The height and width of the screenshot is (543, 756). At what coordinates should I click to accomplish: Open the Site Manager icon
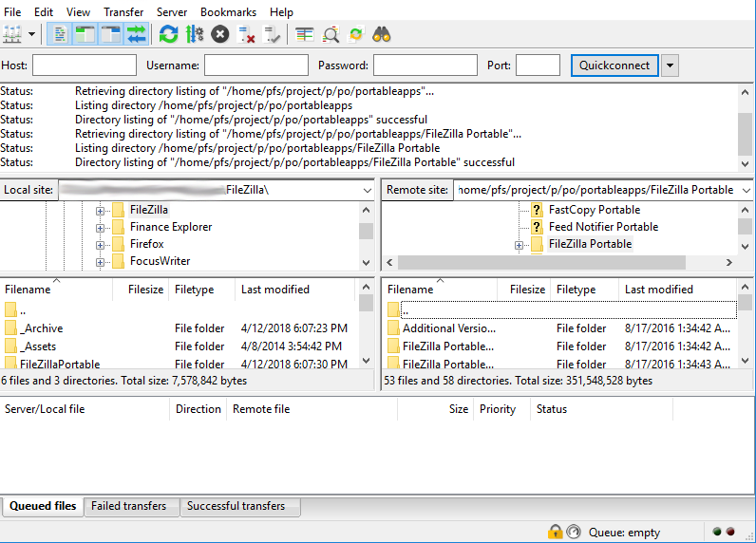click(x=12, y=35)
